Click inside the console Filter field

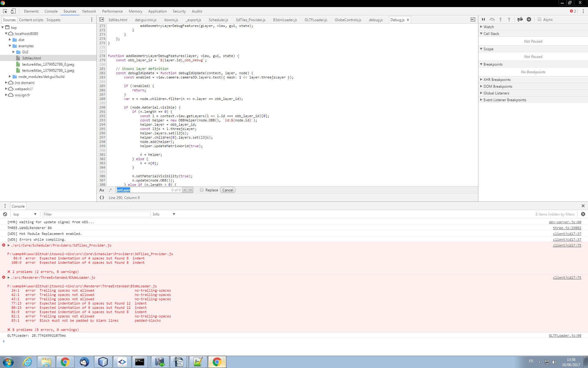(96, 214)
